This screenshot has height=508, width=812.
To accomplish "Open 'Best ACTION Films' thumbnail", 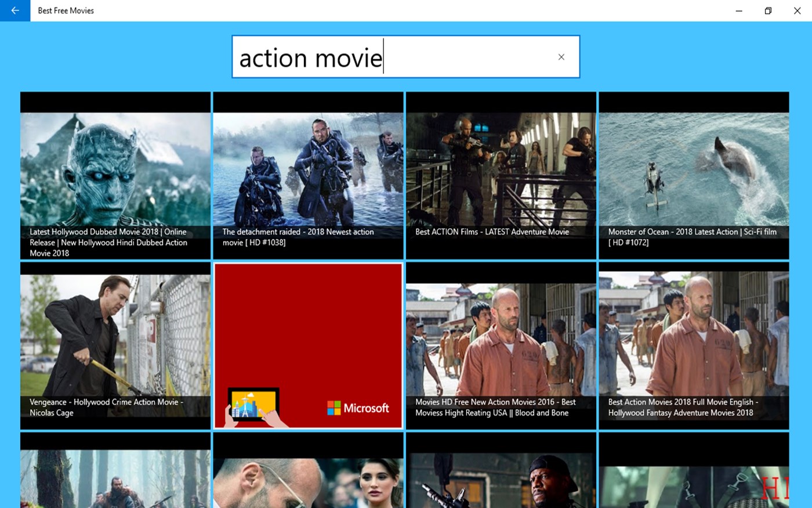I will [501, 175].
